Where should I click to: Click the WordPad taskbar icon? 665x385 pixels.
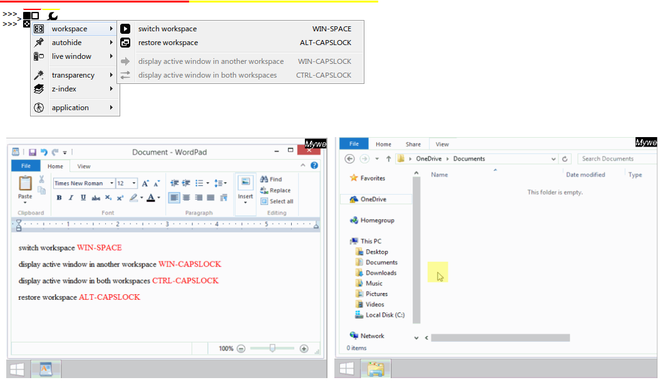46,369
